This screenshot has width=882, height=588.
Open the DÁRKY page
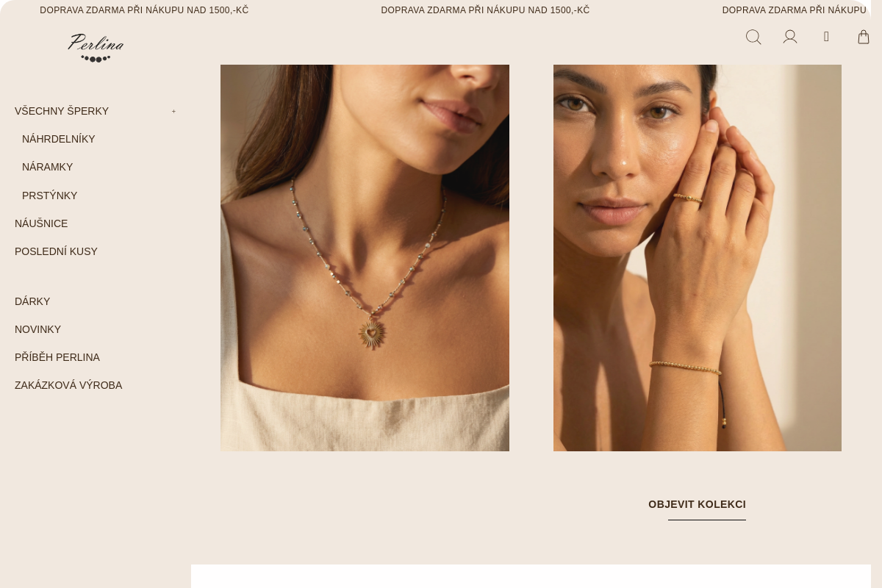coord(32,301)
